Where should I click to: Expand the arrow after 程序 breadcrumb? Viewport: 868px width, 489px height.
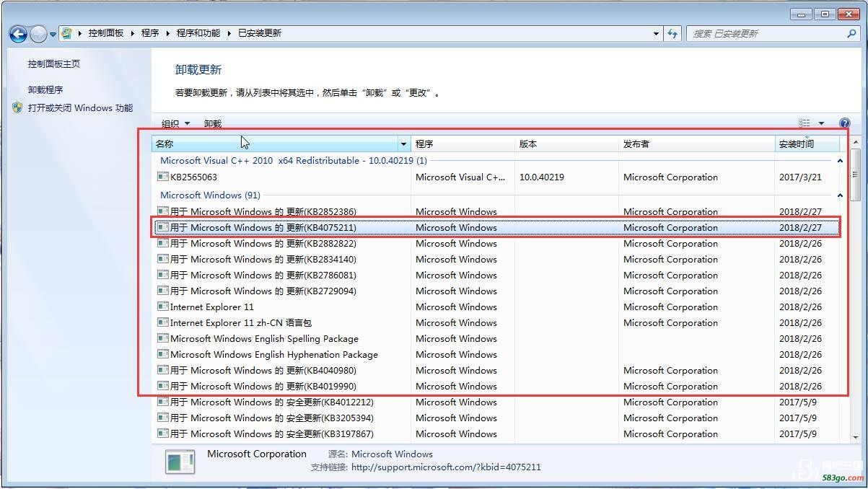pos(167,33)
